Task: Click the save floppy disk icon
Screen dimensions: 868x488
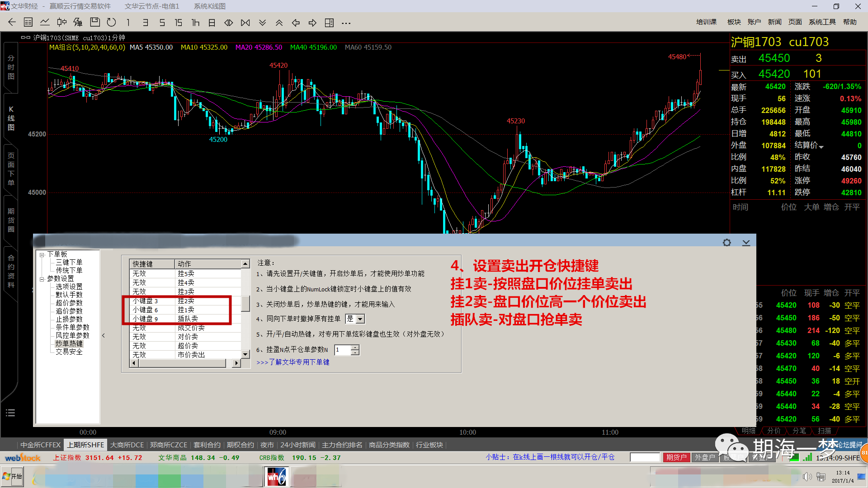Action: click(95, 23)
